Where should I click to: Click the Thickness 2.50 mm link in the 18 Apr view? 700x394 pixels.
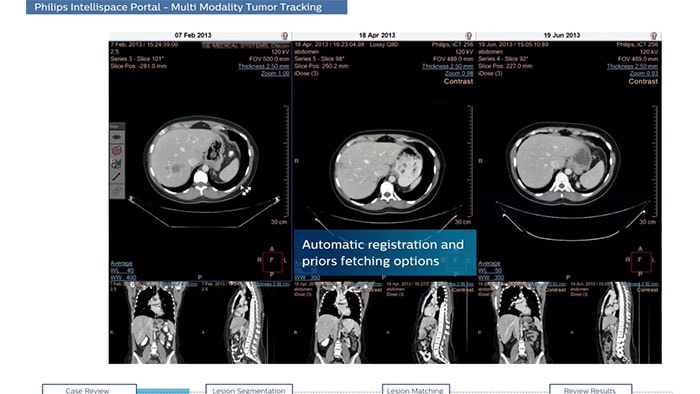(x=448, y=66)
